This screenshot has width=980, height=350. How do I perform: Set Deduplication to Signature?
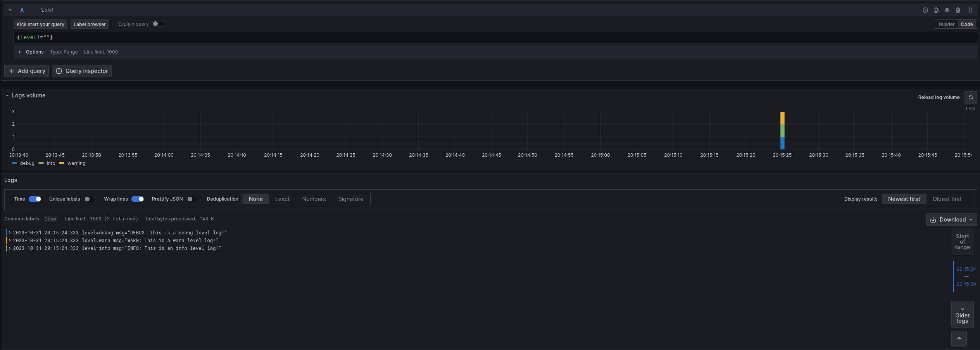tap(350, 199)
